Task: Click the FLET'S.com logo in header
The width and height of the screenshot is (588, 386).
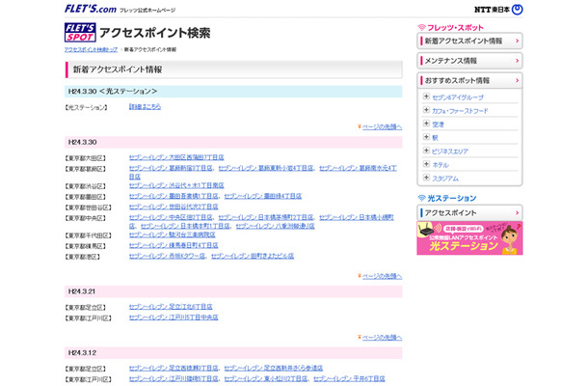Action: click(x=91, y=9)
